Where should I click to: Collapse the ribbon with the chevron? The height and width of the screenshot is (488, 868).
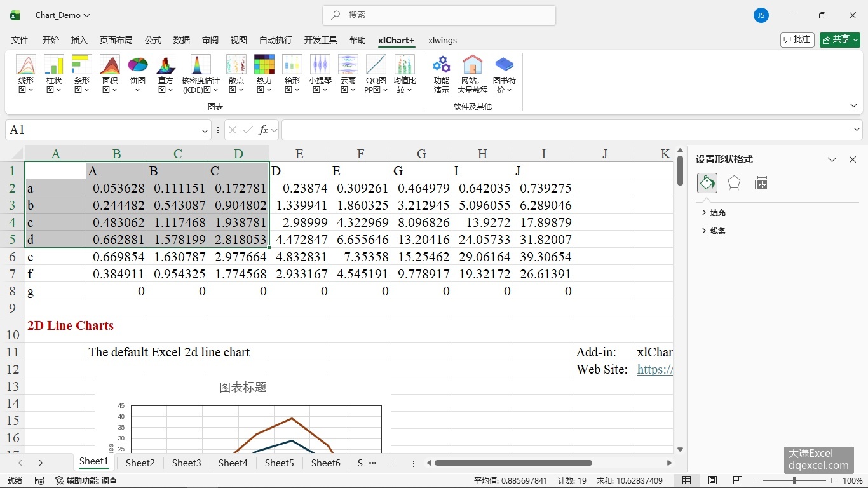click(853, 106)
